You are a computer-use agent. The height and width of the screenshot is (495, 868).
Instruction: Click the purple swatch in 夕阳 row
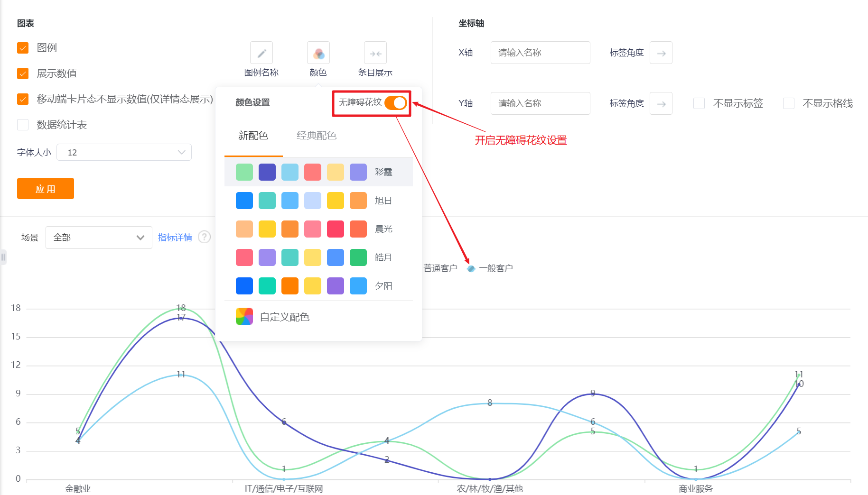[336, 286]
